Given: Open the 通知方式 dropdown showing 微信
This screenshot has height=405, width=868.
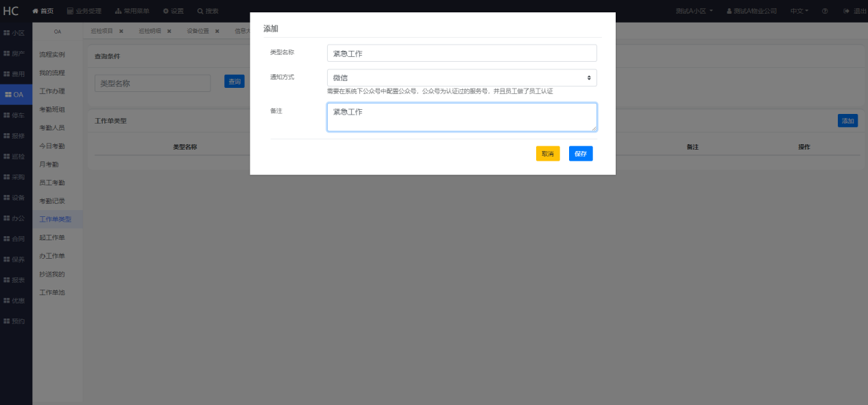Looking at the screenshot, I should click(461, 78).
